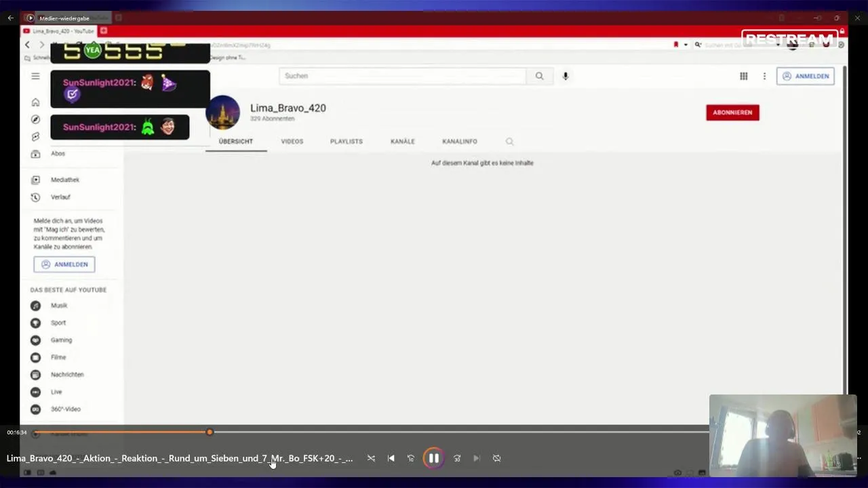
Task: Click the Verlauf clock icon
Action: (x=35, y=197)
